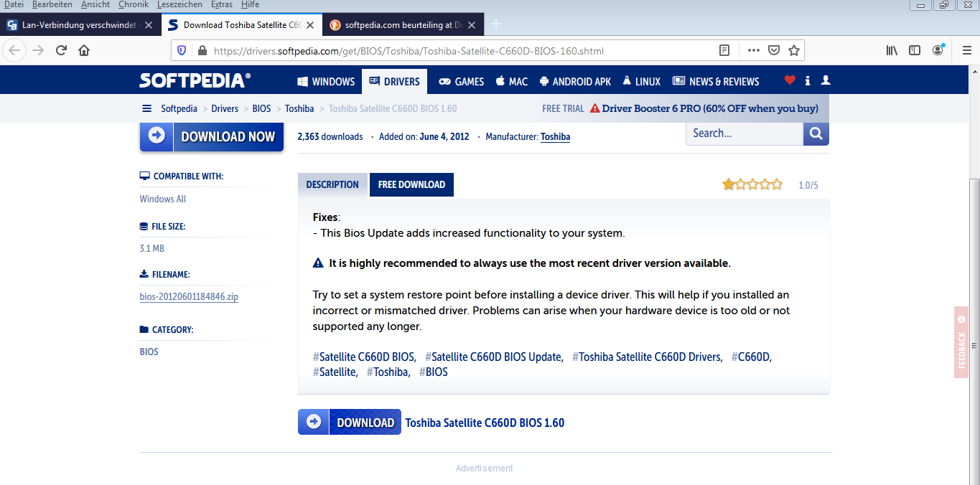
Task: Open the breadcrumb hamburger menu icon
Action: point(147,108)
